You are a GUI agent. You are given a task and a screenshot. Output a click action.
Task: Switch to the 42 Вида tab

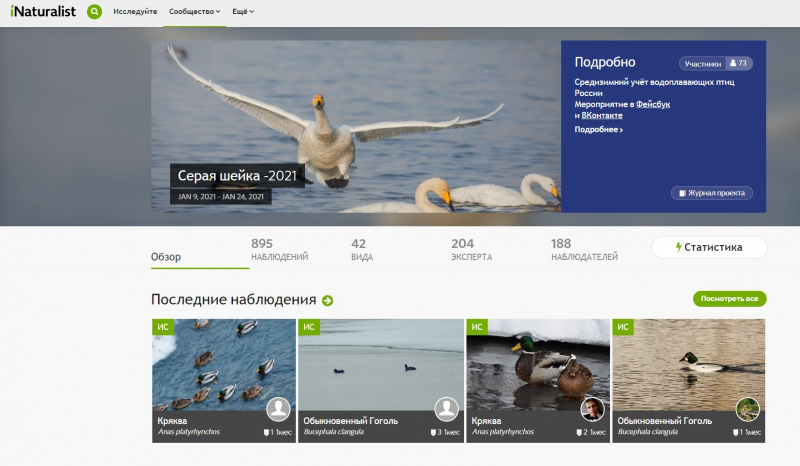click(359, 250)
